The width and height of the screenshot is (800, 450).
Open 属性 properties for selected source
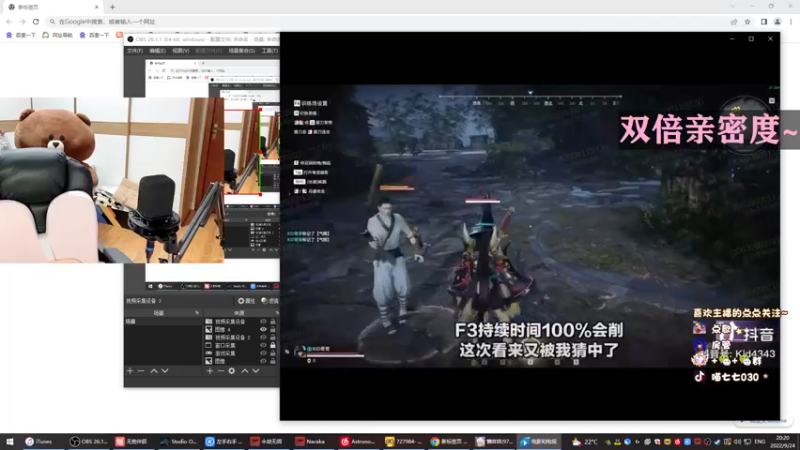tap(246, 301)
